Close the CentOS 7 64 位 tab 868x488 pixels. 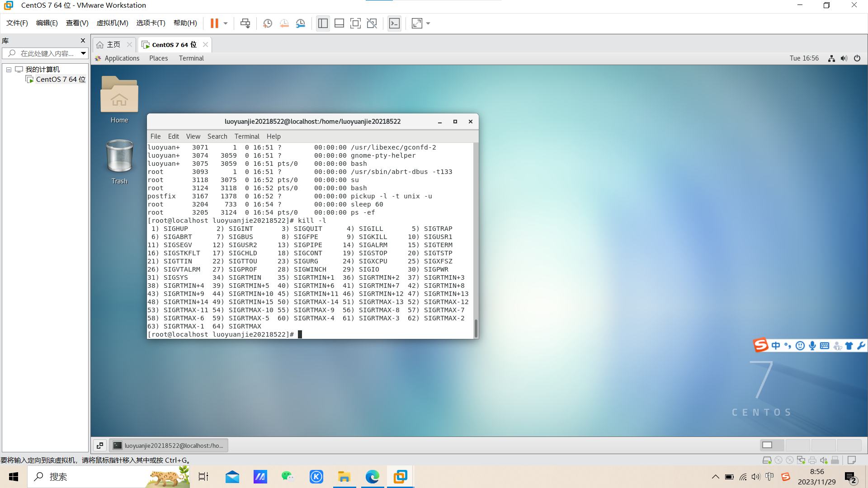coord(205,44)
